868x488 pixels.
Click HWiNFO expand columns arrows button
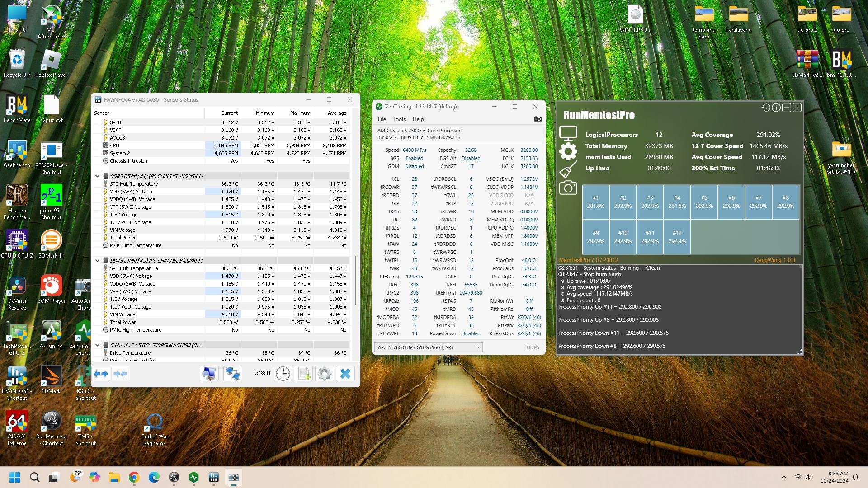(x=101, y=374)
